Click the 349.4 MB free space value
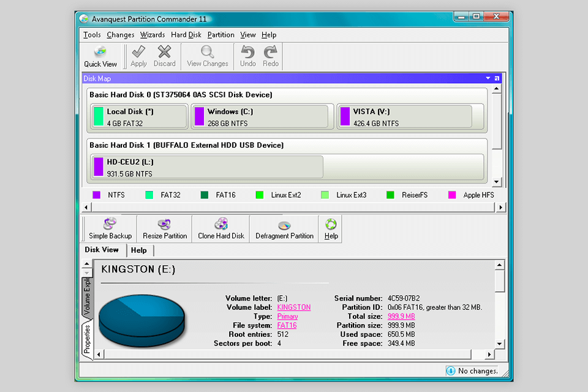Image resolution: width=588 pixels, height=392 pixels. pyautogui.click(x=401, y=343)
